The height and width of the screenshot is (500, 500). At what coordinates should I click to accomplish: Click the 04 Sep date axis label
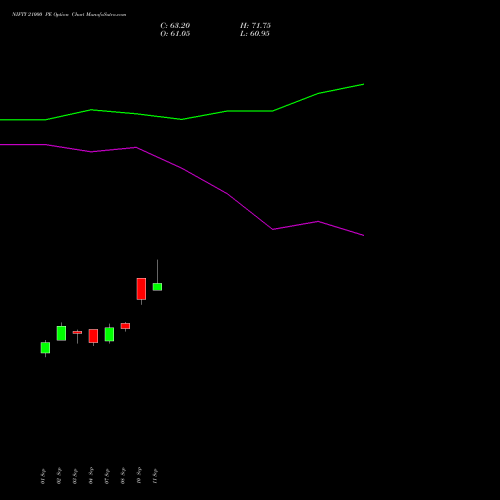pos(91,476)
